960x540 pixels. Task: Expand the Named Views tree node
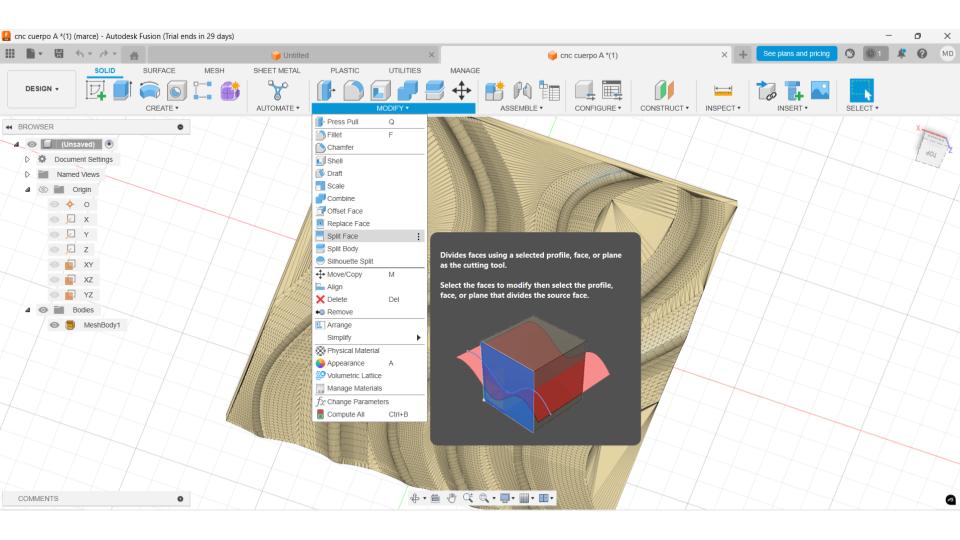click(x=27, y=174)
